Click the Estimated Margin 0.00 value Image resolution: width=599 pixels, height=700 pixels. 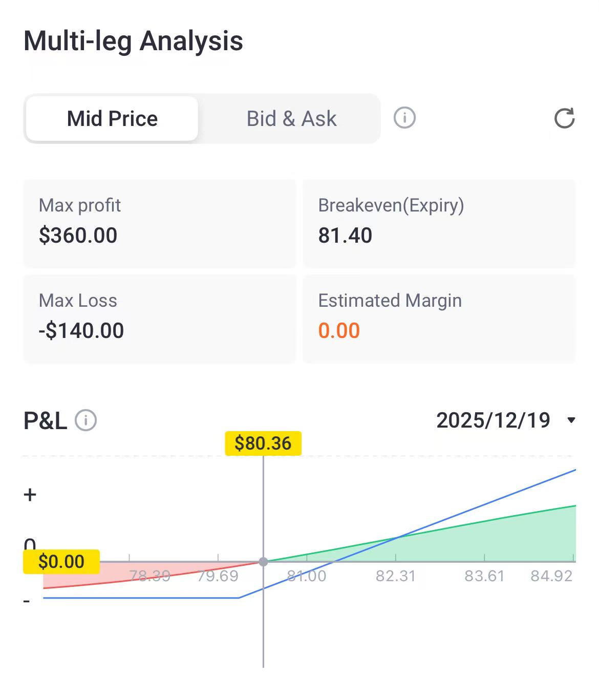tap(339, 331)
